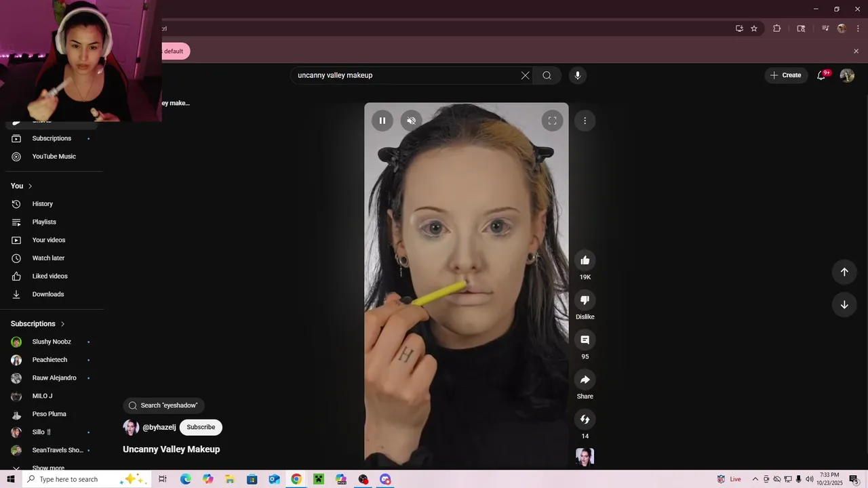
Task: Open the Short's three-dot more menu
Action: [585, 121]
